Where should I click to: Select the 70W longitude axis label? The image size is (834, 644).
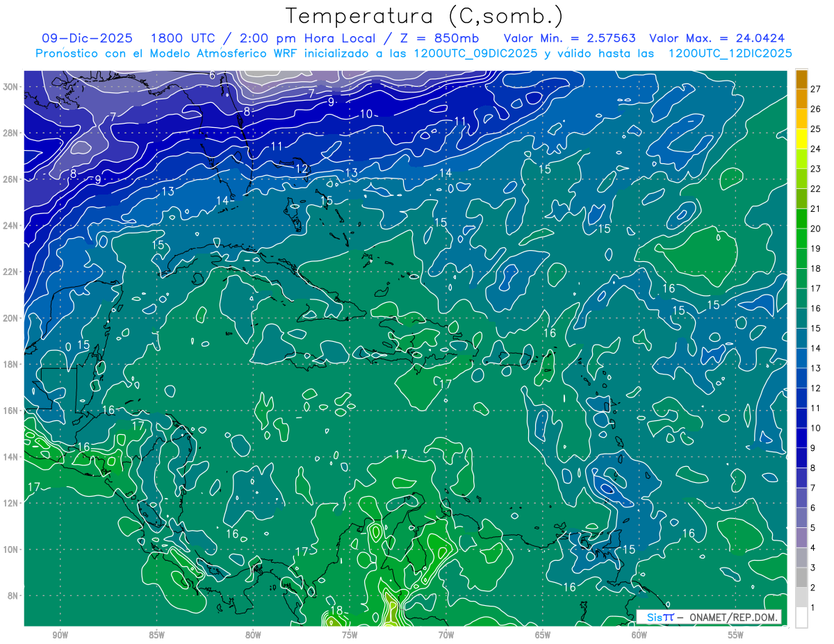pyautogui.click(x=446, y=635)
